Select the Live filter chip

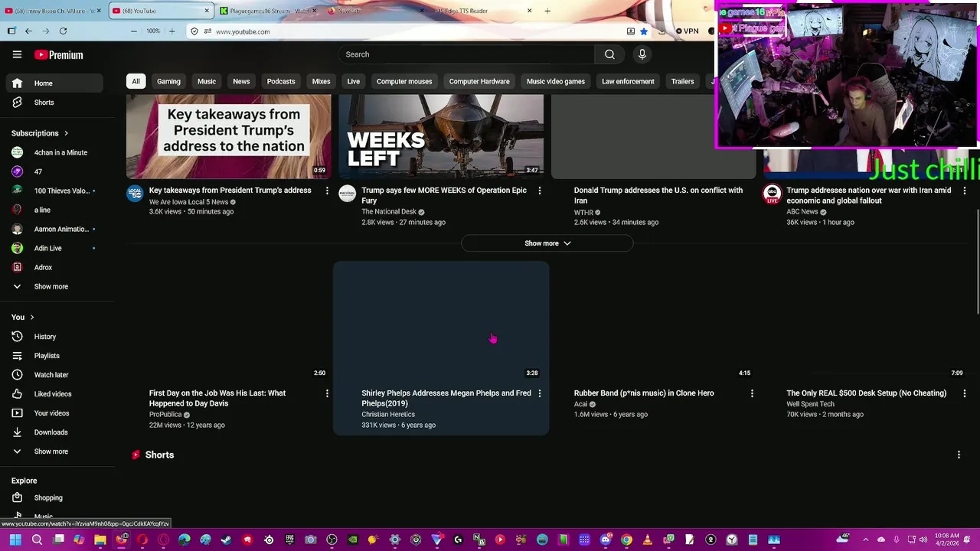(x=353, y=81)
